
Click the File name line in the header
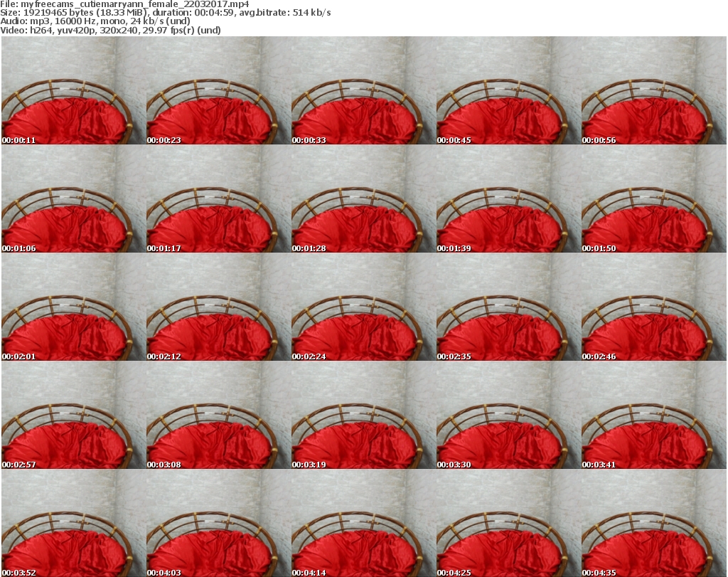coord(125,4)
